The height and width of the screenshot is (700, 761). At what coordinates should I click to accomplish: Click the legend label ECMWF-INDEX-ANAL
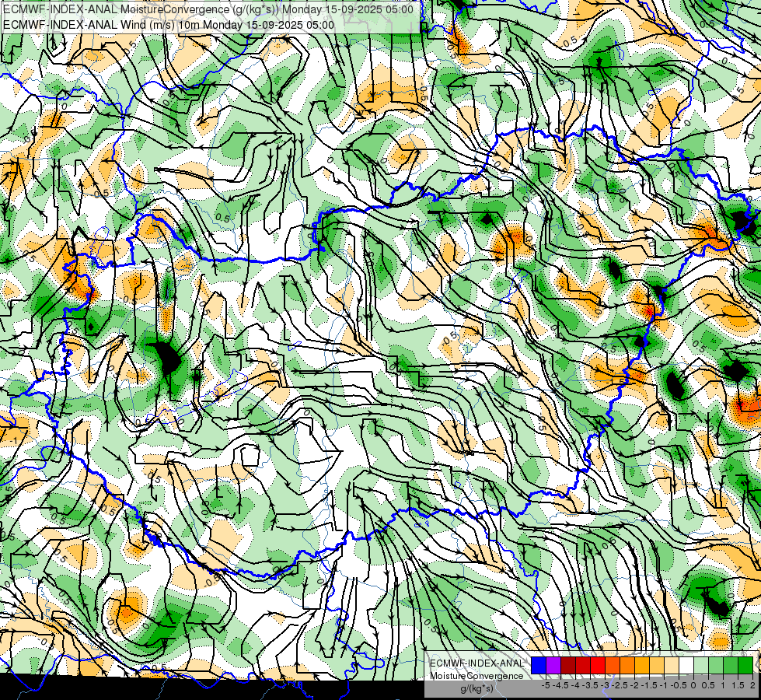click(x=476, y=663)
